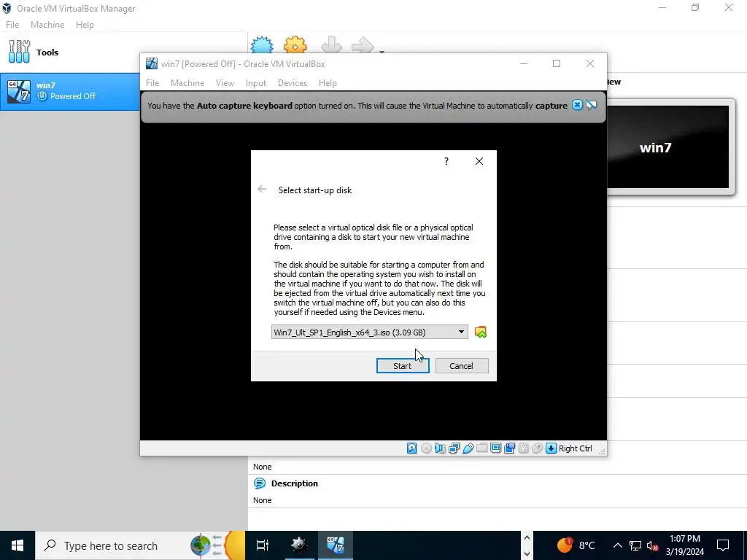Click the win7 VM window title icon

coord(152,64)
